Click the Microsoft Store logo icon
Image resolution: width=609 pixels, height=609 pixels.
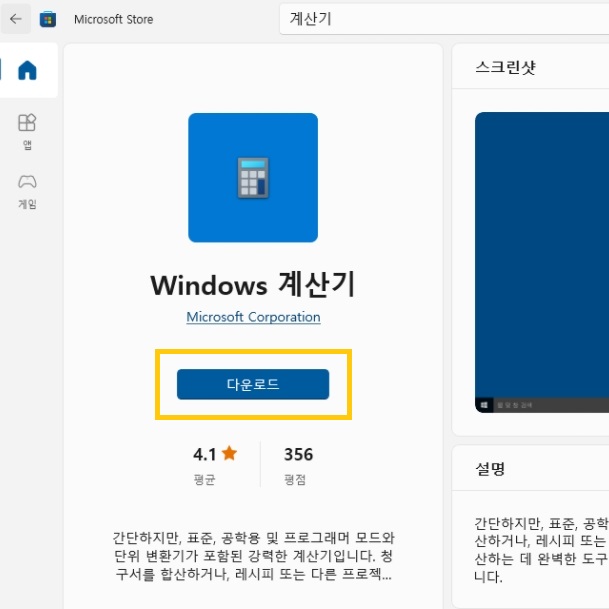click(x=48, y=19)
